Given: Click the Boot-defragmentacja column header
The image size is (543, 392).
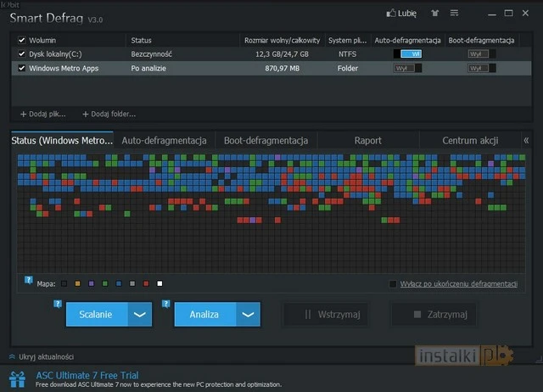Looking at the screenshot, I should tap(482, 40).
